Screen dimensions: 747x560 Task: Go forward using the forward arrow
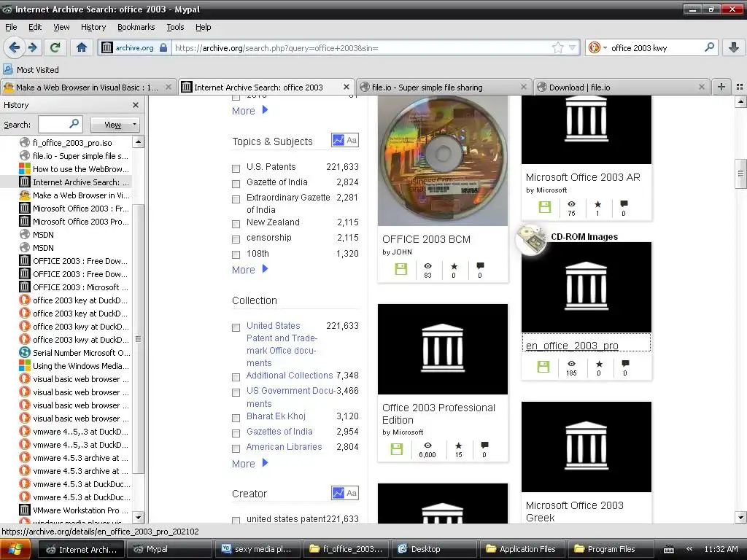[32, 47]
